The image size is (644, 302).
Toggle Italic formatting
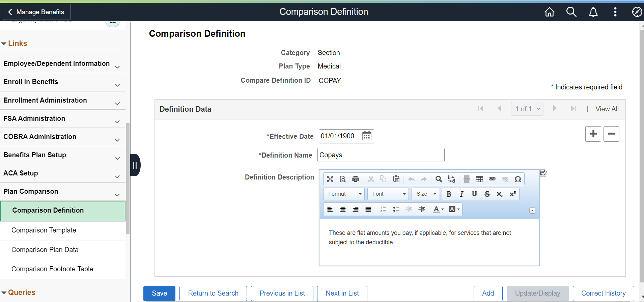click(x=461, y=194)
